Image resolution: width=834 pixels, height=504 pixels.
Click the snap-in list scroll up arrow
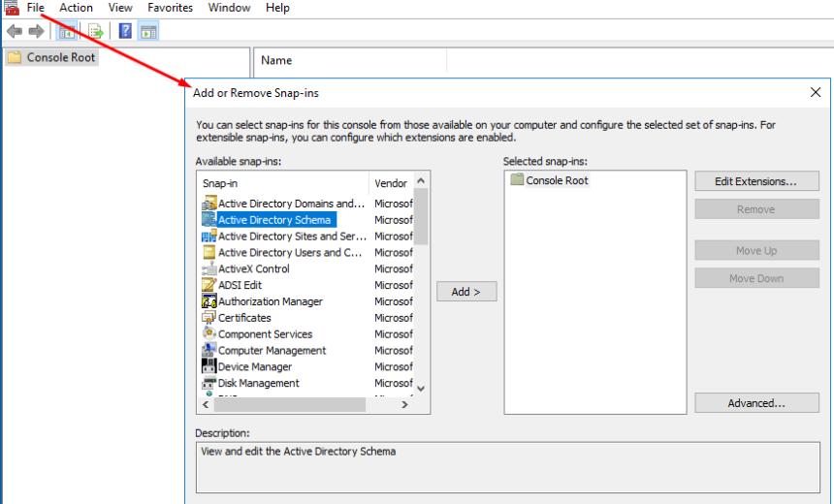click(x=421, y=180)
